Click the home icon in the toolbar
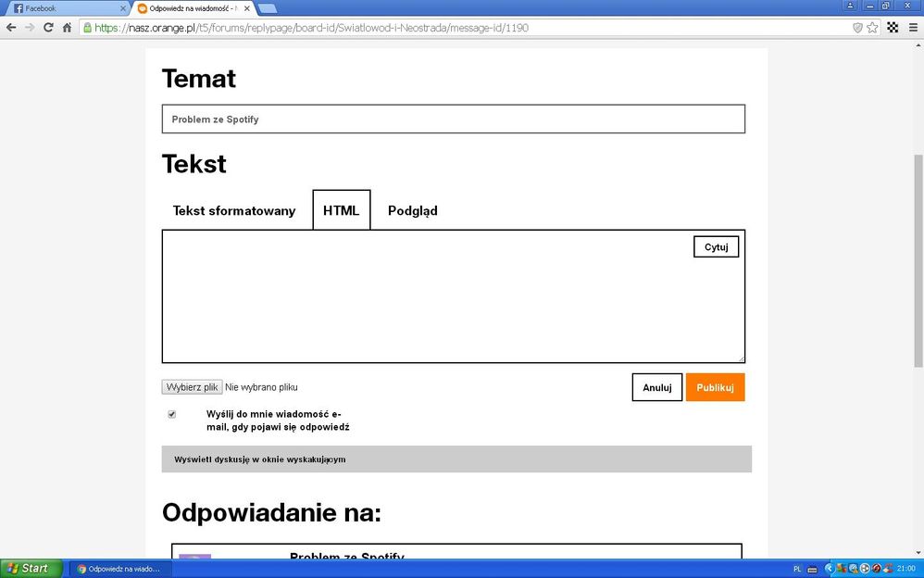 66,28
